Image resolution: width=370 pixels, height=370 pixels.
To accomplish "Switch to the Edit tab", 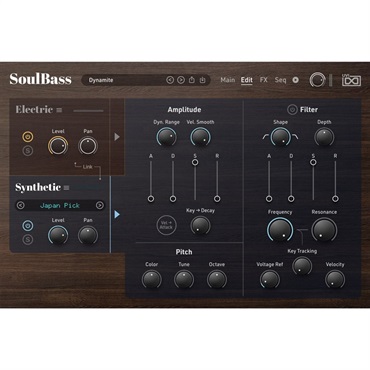I will [x=247, y=80].
